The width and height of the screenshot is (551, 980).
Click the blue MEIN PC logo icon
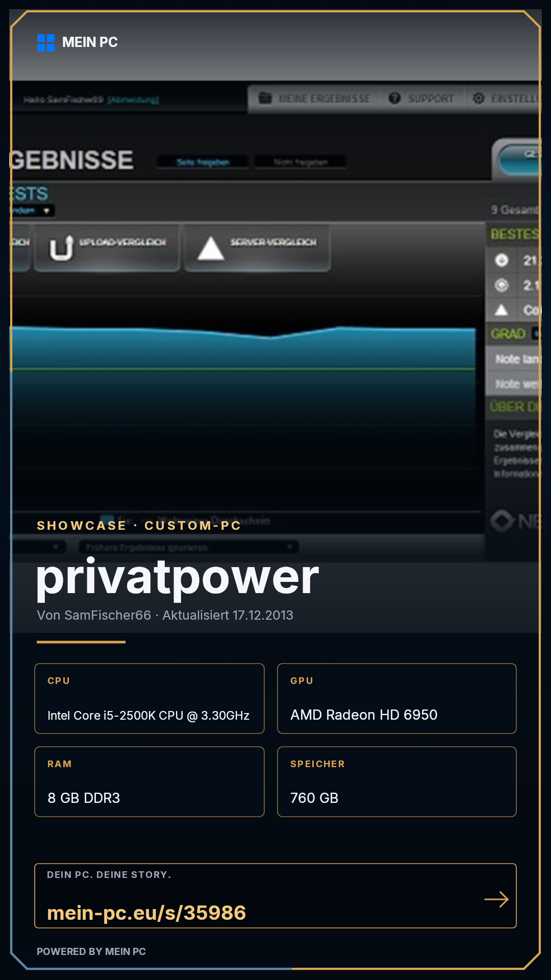pyautogui.click(x=46, y=43)
